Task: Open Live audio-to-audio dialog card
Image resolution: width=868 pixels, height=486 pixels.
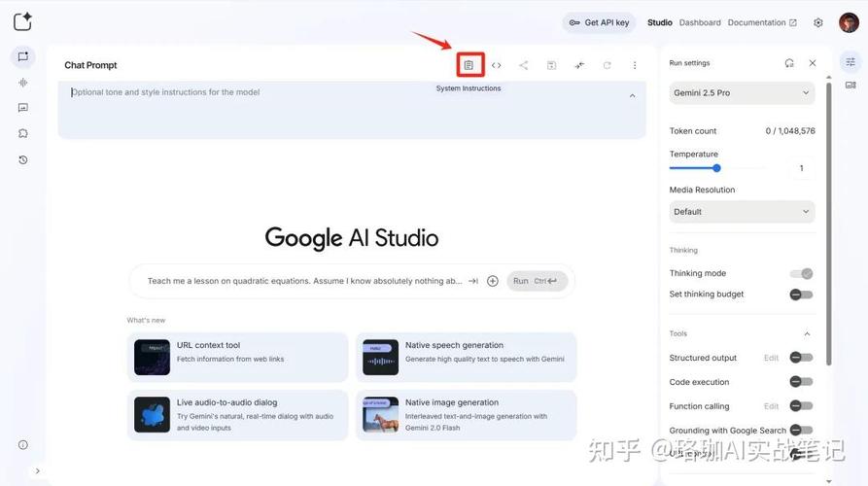Action: (237, 415)
